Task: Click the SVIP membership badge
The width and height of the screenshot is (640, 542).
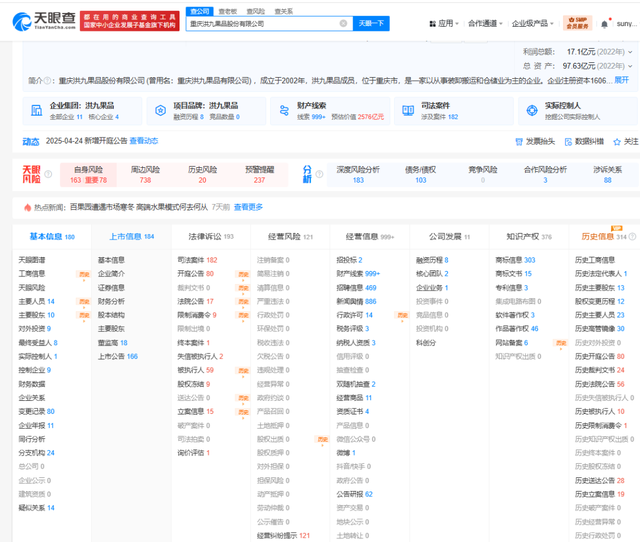Action: click(578, 21)
